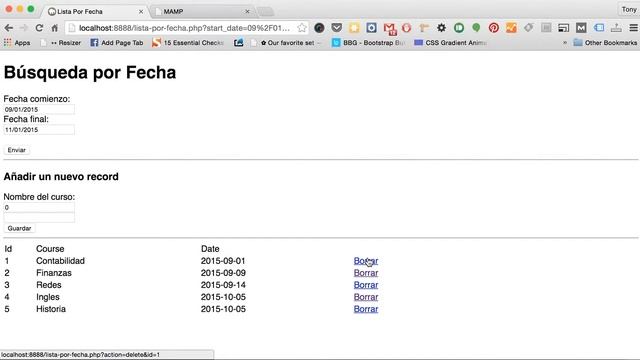
Task: Click the Historia course cell
Action: click(51, 309)
